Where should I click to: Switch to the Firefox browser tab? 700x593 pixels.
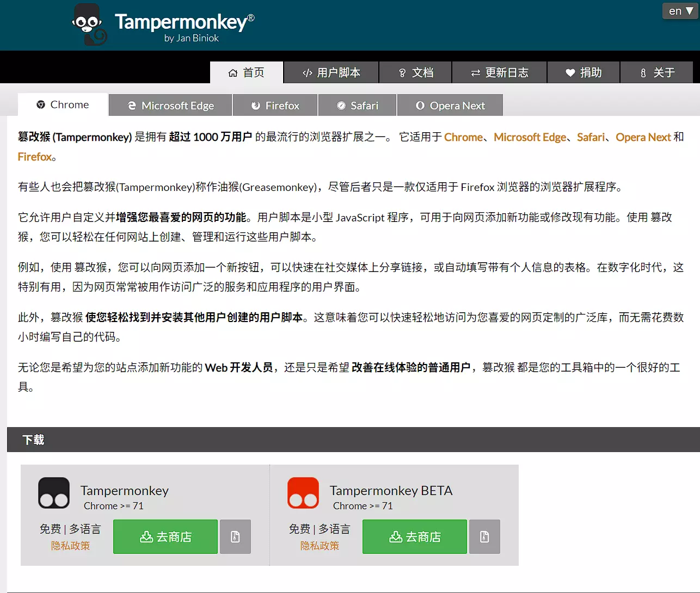(275, 106)
